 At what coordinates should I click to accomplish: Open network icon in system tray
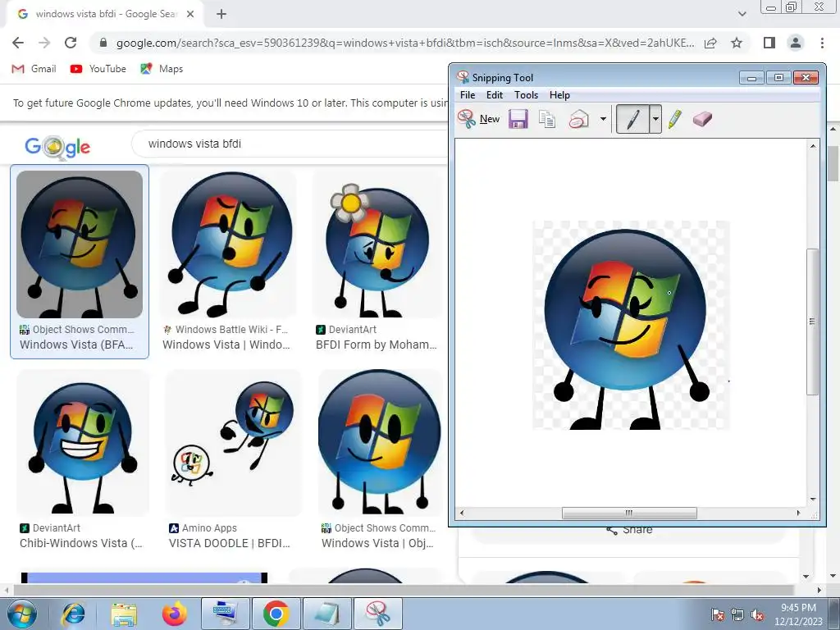[x=737, y=614]
